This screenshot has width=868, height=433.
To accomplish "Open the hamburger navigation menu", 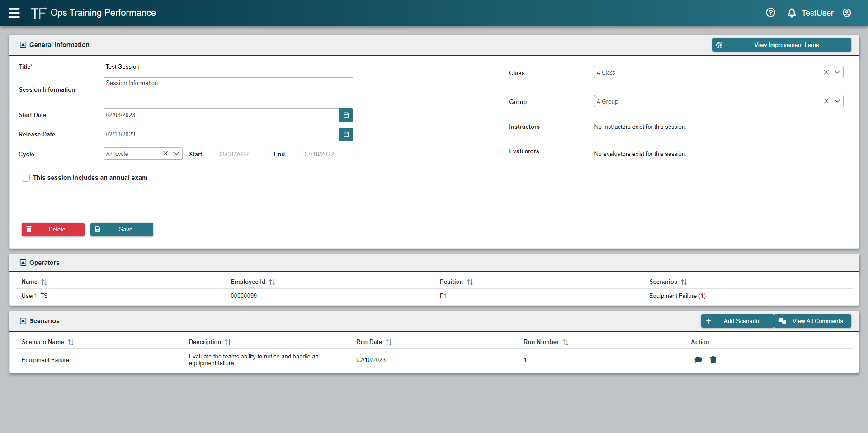I will pyautogui.click(x=14, y=13).
